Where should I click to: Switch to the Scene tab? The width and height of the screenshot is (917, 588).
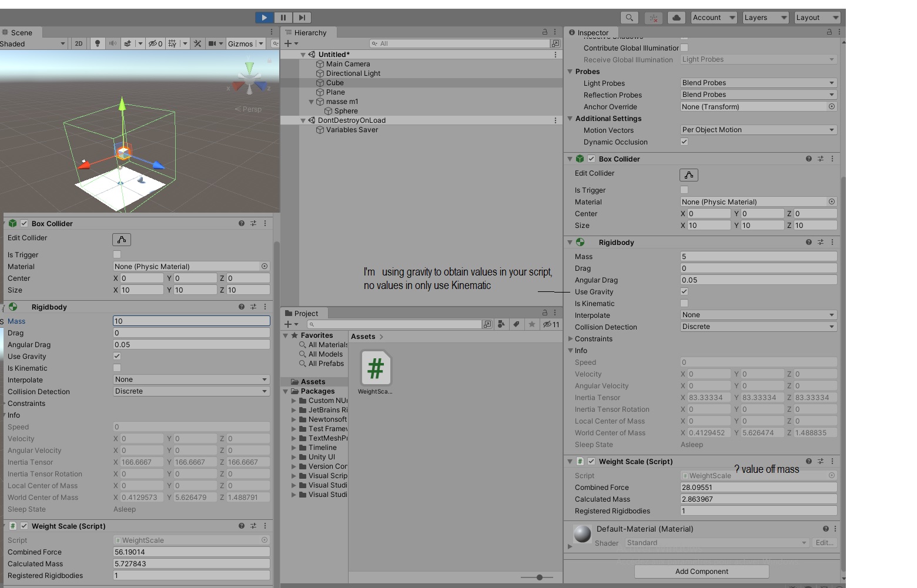(19, 32)
